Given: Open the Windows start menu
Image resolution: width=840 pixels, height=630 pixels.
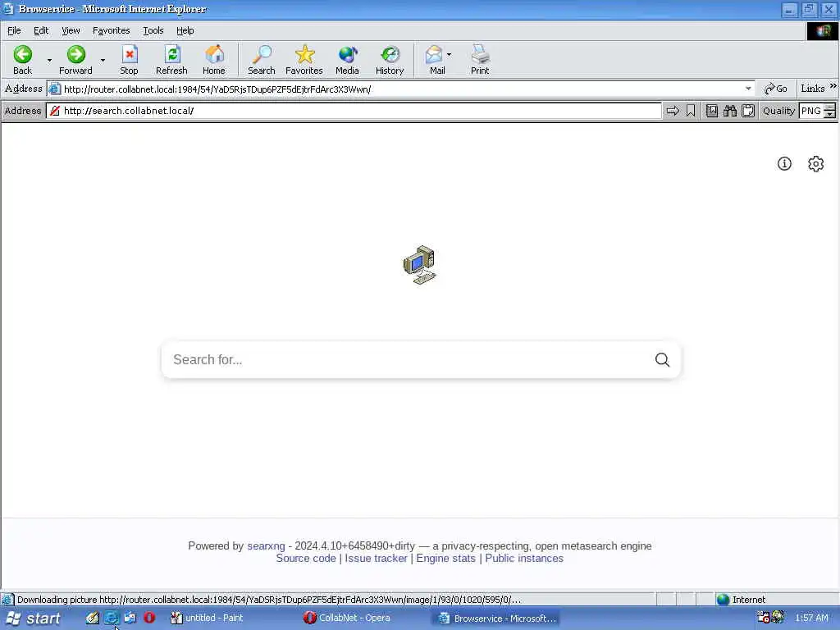Looking at the screenshot, I should coord(33,619).
